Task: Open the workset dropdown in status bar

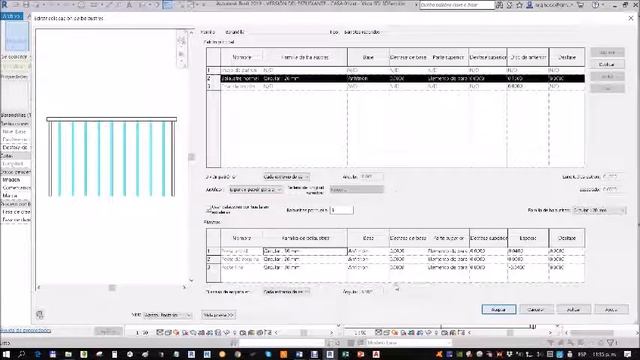Action: click(409, 343)
